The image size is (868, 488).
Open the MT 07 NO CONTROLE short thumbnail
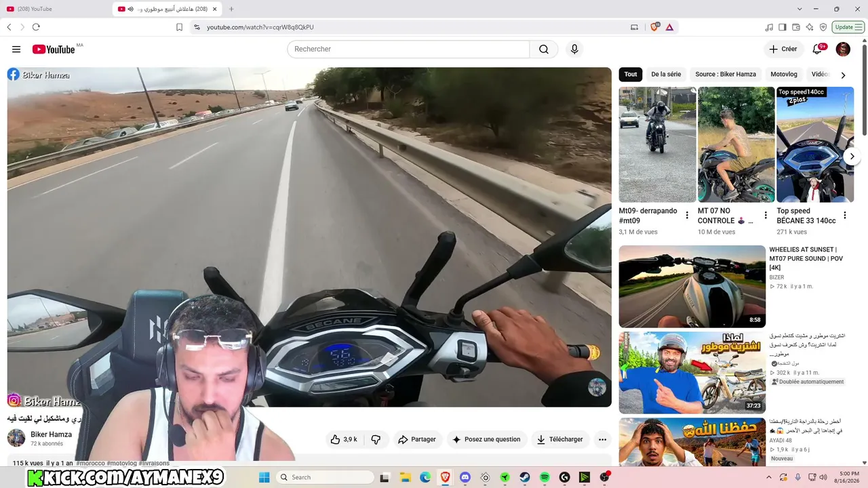pyautogui.click(x=736, y=144)
